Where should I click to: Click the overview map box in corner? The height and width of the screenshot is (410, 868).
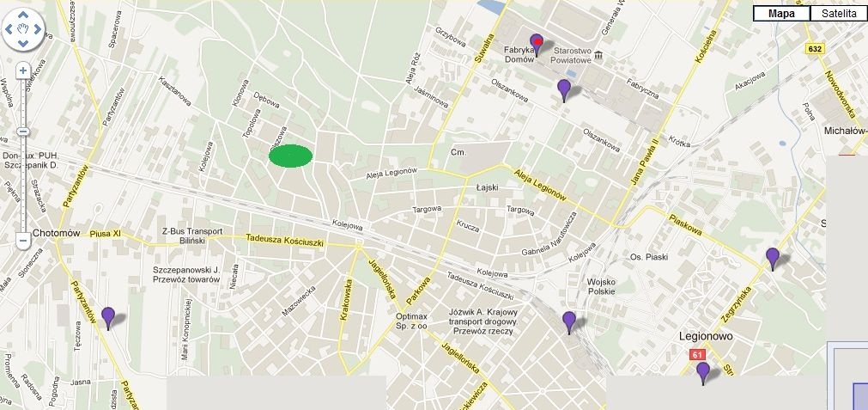tap(847, 376)
